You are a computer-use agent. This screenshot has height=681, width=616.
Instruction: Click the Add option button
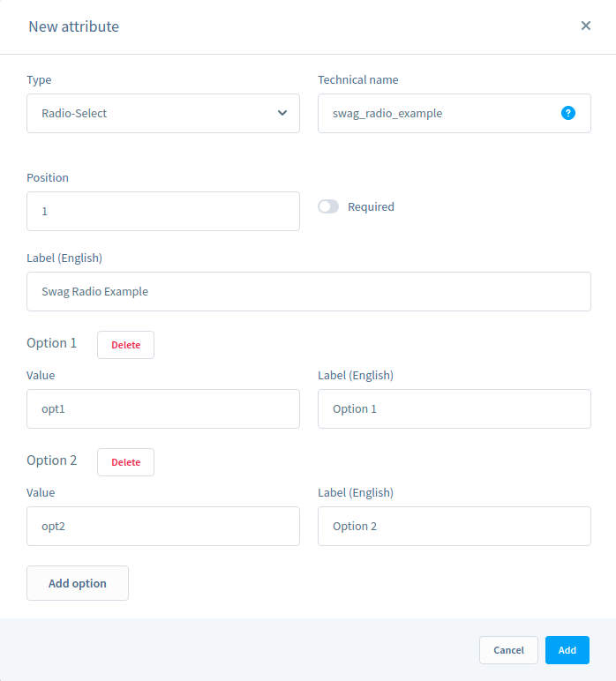(x=78, y=583)
